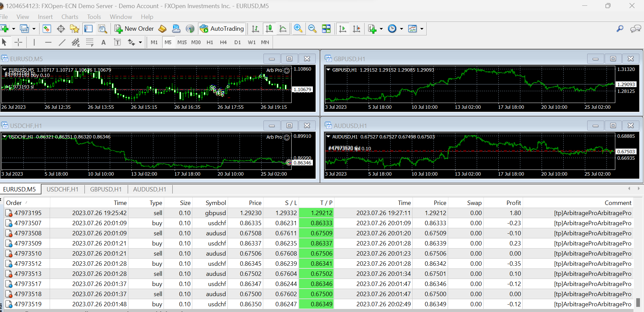Open the Charts menu
644x312 pixels.
(x=70, y=17)
